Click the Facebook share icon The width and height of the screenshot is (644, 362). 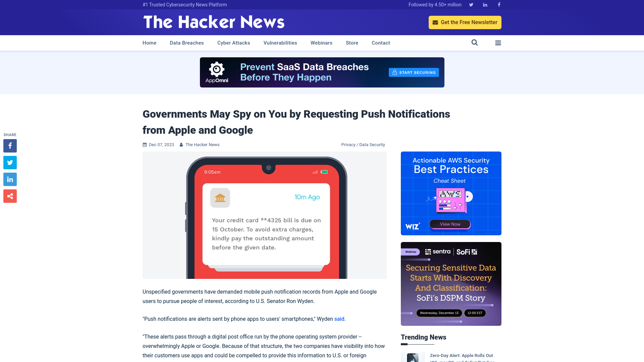(10, 145)
